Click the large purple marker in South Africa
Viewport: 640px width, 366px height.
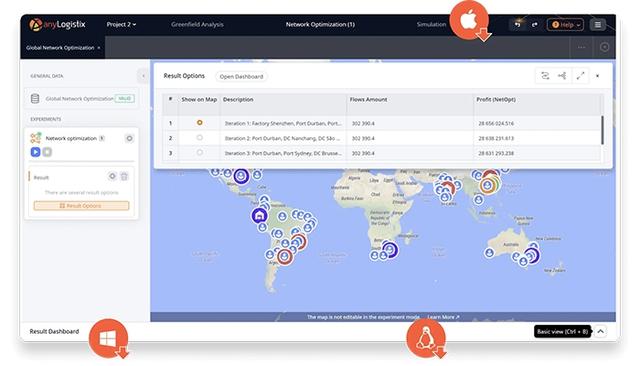click(x=390, y=249)
